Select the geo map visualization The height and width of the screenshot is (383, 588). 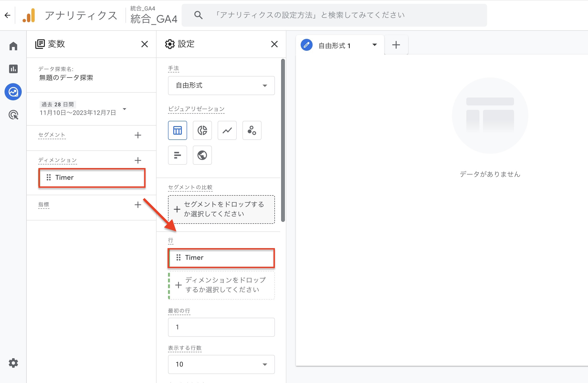[x=202, y=155]
